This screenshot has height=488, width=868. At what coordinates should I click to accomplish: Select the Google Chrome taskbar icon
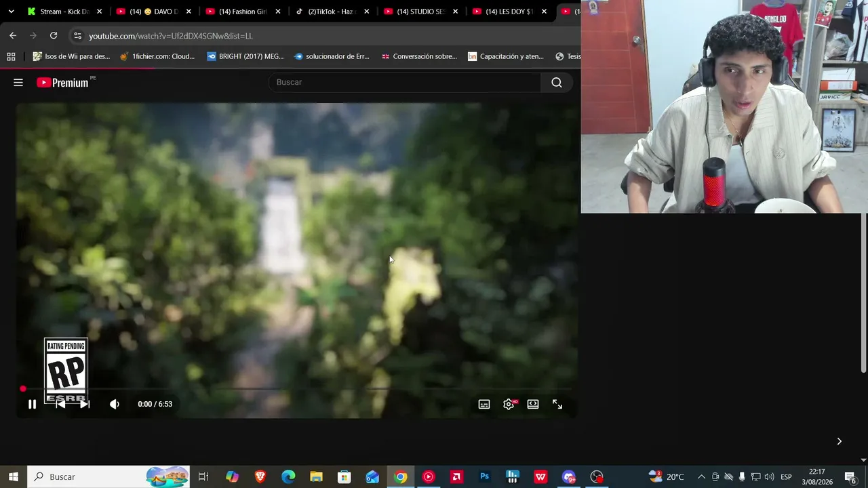tap(401, 476)
